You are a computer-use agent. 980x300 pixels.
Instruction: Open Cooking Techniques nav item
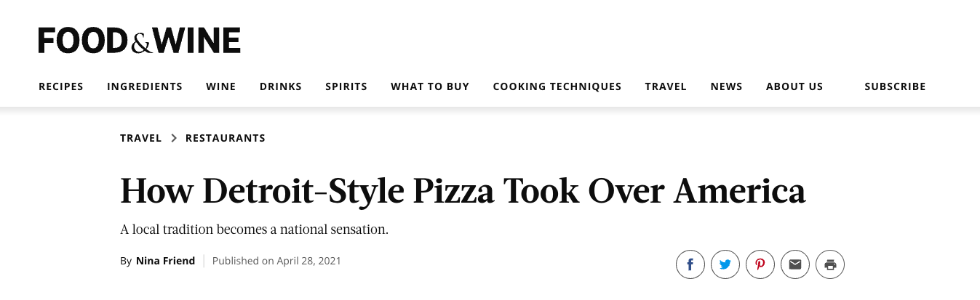pos(557,86)
